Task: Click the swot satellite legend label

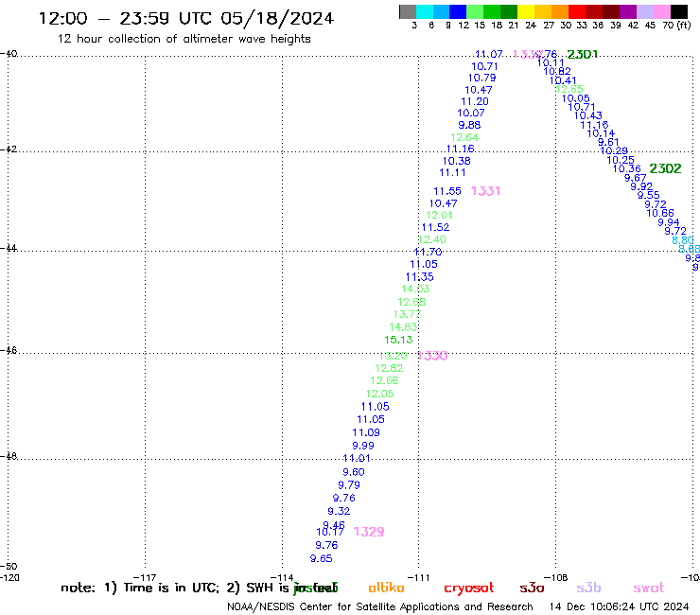Action: (649, 588)
